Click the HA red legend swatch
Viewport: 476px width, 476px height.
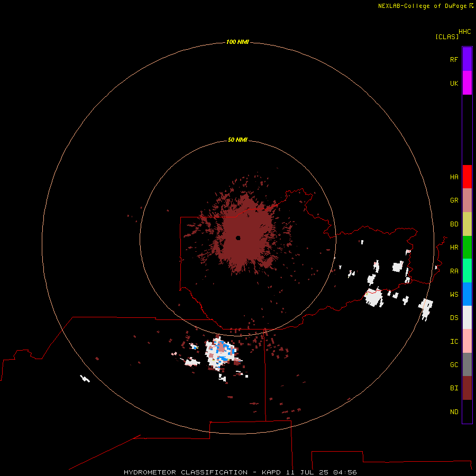[467, 177]
